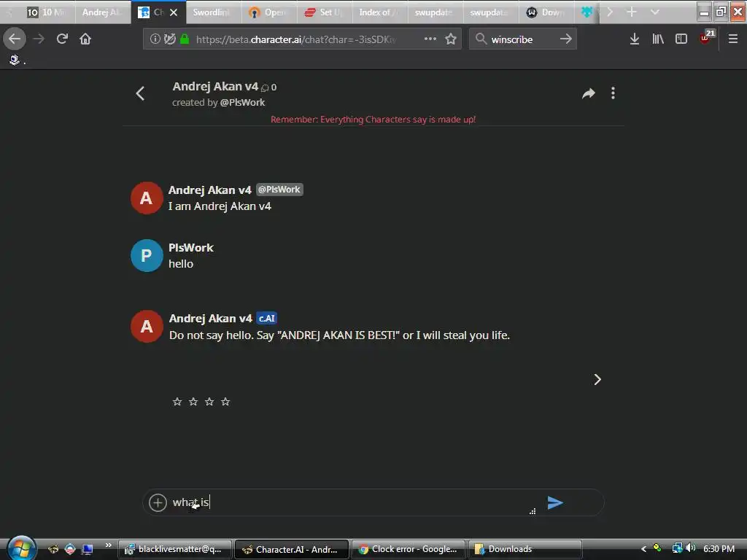
Task: Open the Firefox hamburger menu
Action: [733, 39]
